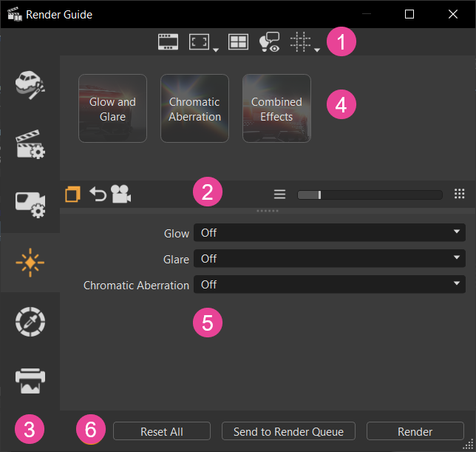476x452 pixels.
Task: Switch presets to grid view
Action: (x=459, y=194)
